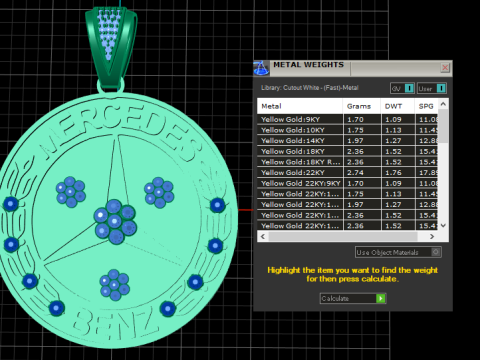Select the center gem cluster on the pendant
This screenshot has height=360, width=480.
coord(115,222)
